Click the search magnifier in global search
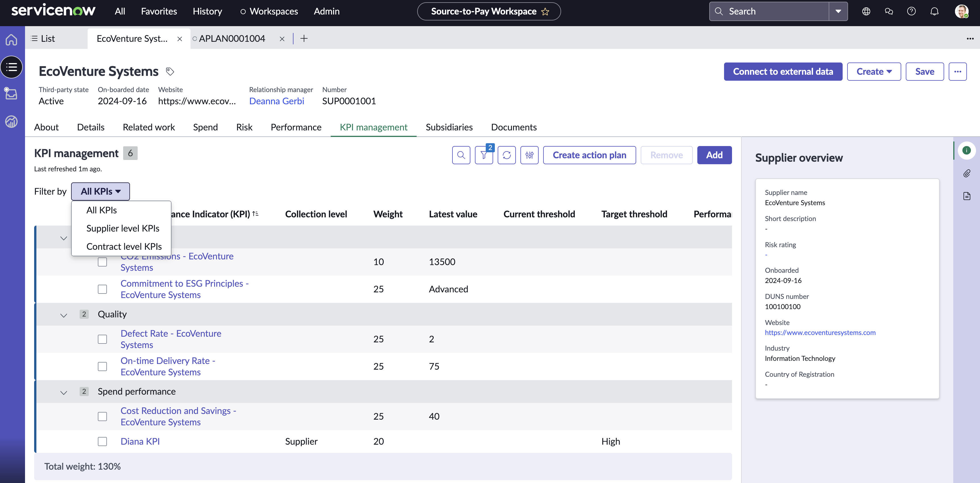980x483 pixels. 719,11
